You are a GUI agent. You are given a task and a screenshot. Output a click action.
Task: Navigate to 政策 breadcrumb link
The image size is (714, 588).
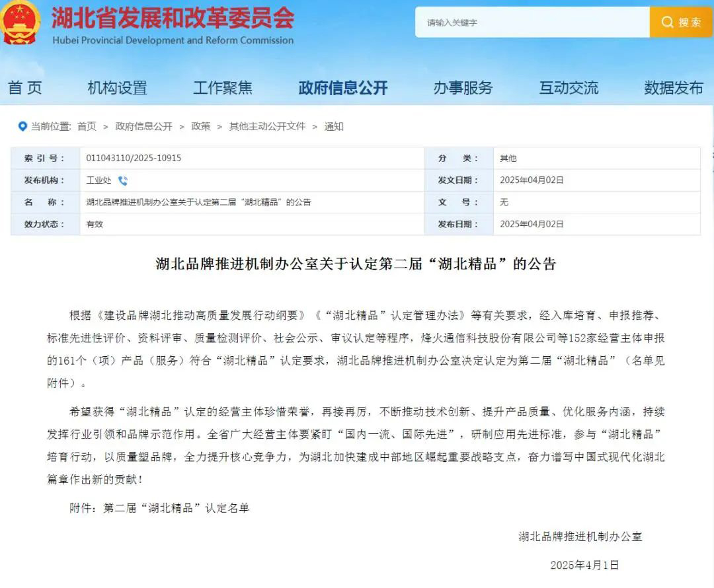[x=200, y=127]
